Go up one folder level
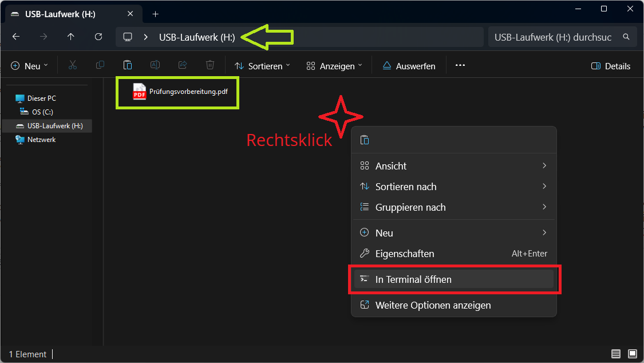Image resolution: width=644 pixels, height=363 pixels. coord(71,37)
